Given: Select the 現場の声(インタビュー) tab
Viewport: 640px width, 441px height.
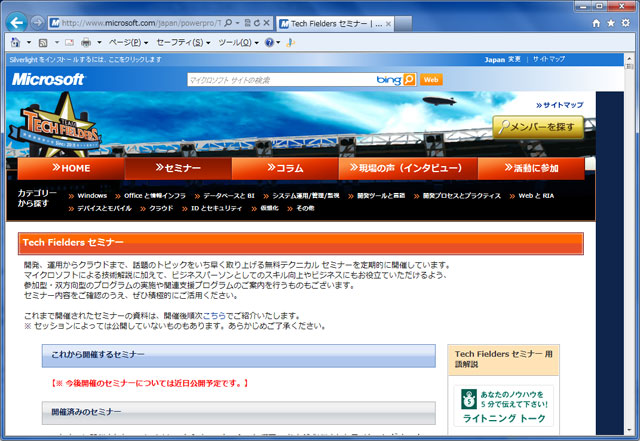Looking at the screenshot, I should pos(408,168).
